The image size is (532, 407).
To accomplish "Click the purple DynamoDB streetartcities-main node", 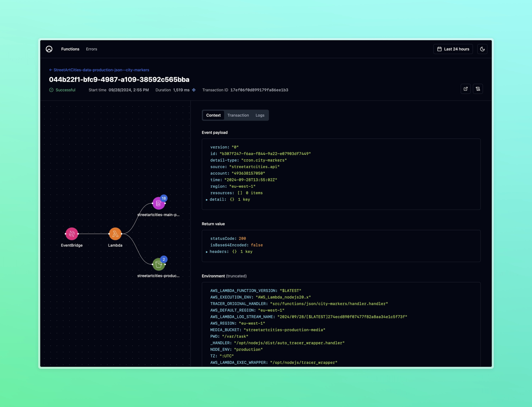I will point(158,203).
